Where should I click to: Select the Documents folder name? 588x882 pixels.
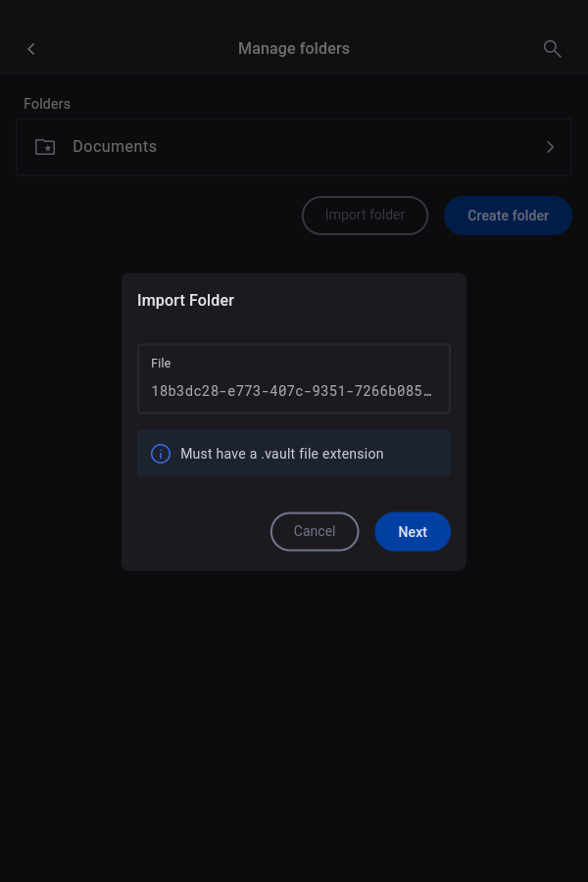115,147
